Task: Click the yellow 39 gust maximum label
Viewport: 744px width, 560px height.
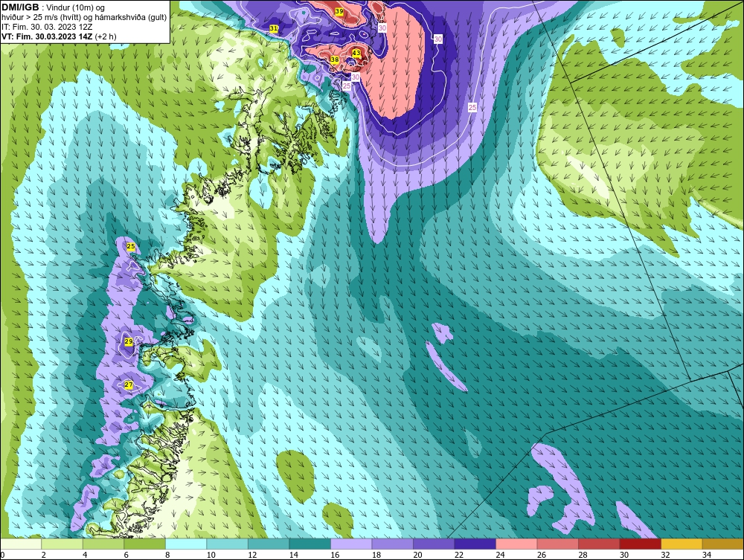Action: point(339,11)
